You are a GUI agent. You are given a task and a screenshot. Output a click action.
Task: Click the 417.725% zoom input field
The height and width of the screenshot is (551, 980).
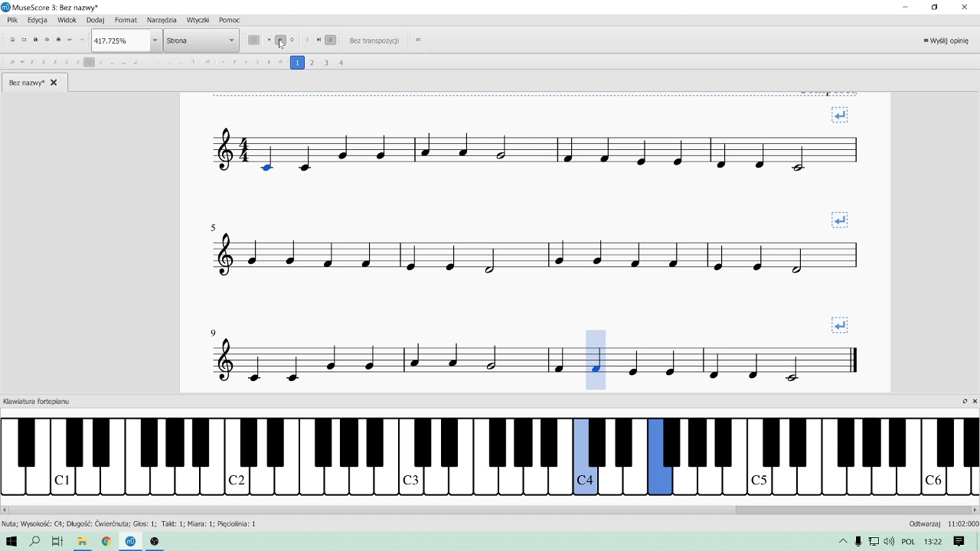(120, 41)
